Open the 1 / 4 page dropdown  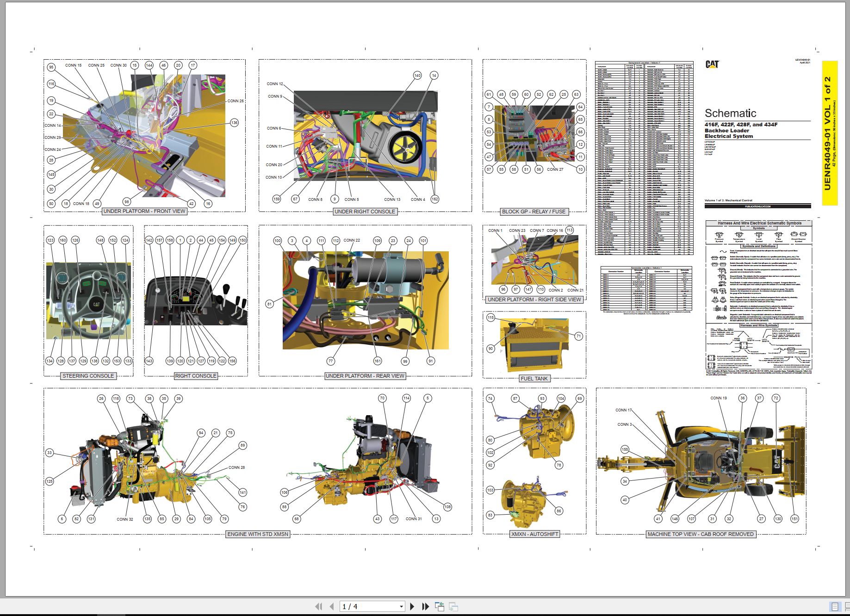click(401, 606)
